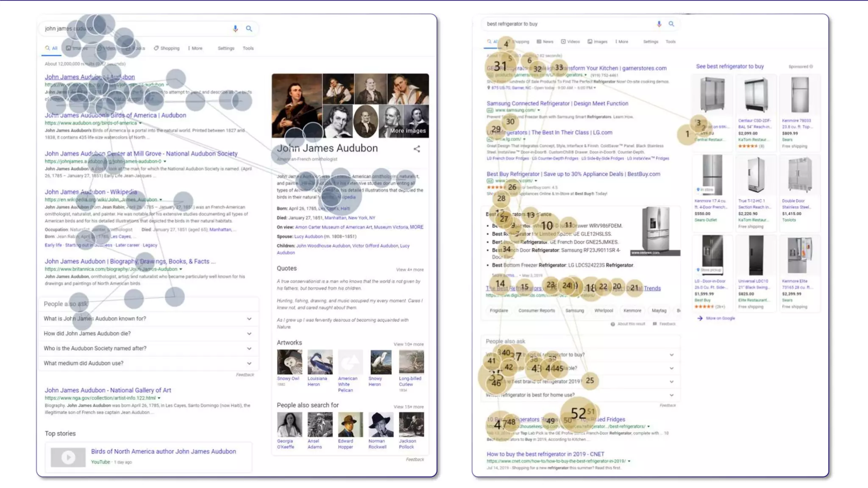Open the John James Audubon - Wikipedia link
Image resolution: width=868 pixels, height=488 pixels.
tap(91, 192)
